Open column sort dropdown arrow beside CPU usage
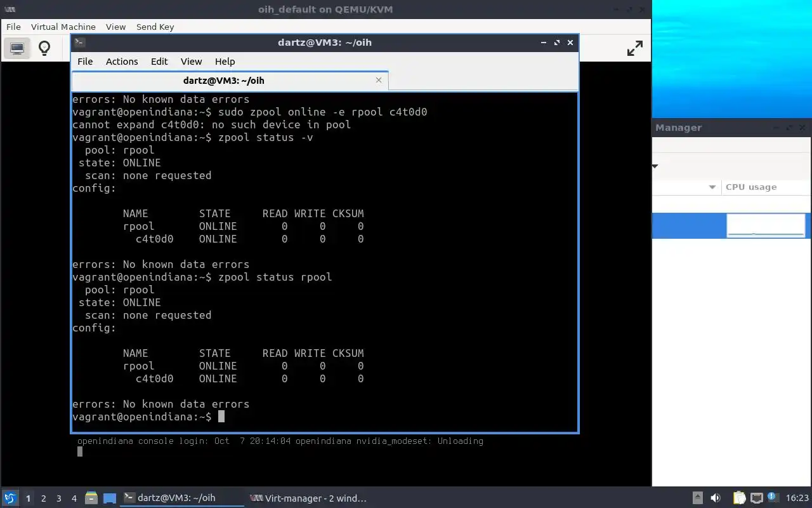 (712, 187)
